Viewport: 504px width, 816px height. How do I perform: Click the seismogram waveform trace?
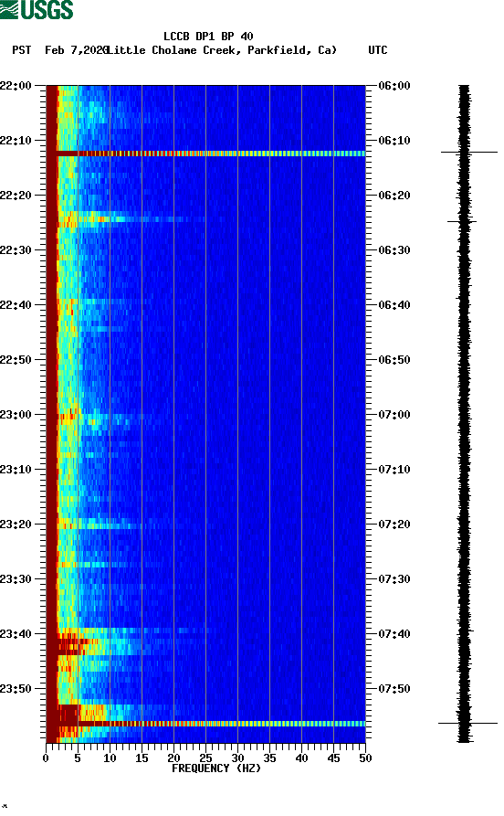pyautogui.click(x=464, y=414)
